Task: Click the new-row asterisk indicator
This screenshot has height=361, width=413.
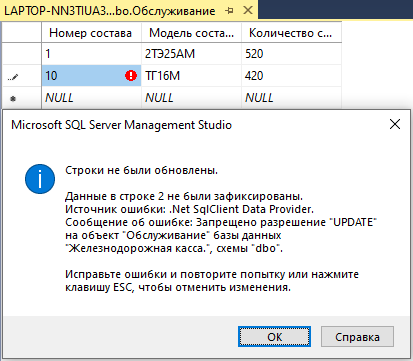Action: (x=13, y=99)
